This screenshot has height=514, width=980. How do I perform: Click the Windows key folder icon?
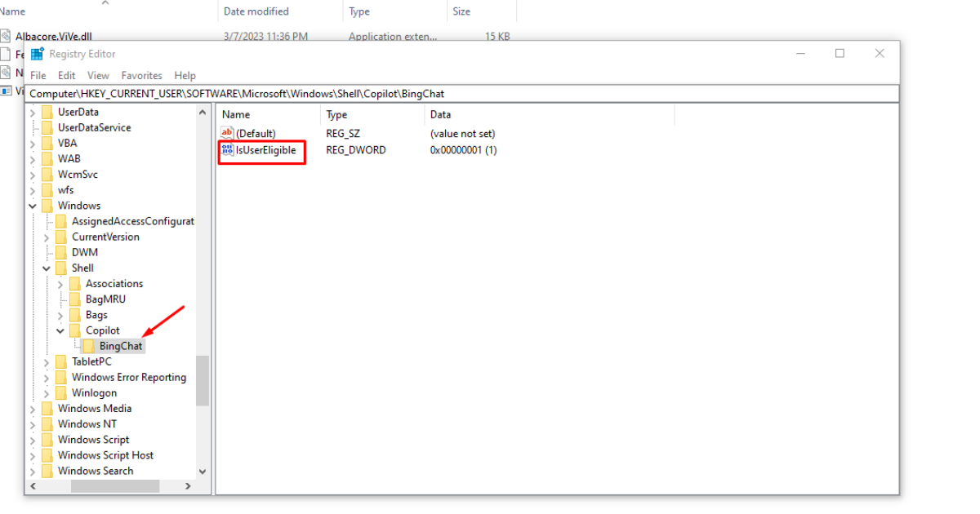pyautogui.click(x=47, y=206)
